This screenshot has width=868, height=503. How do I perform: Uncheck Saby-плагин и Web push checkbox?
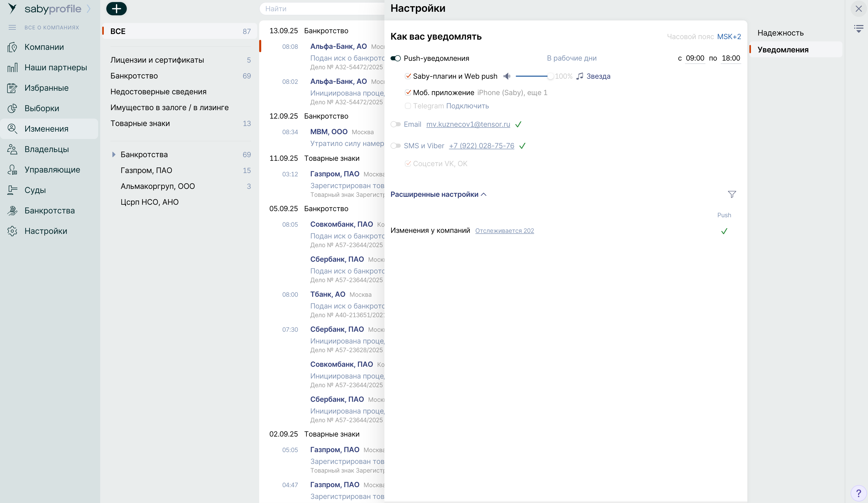click(x=408, y=76)
